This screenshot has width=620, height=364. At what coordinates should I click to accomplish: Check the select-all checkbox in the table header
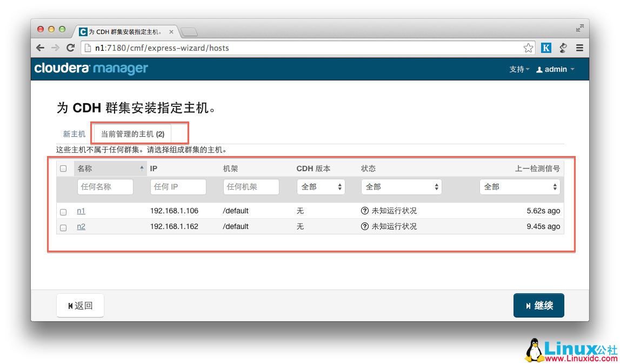click(63, 168)
